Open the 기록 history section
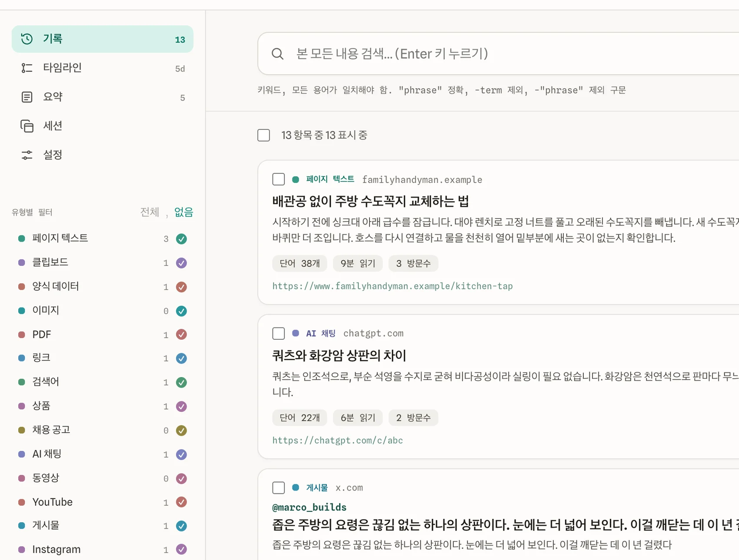The height and width of the screenshot is (560, 739). point(103,39)
